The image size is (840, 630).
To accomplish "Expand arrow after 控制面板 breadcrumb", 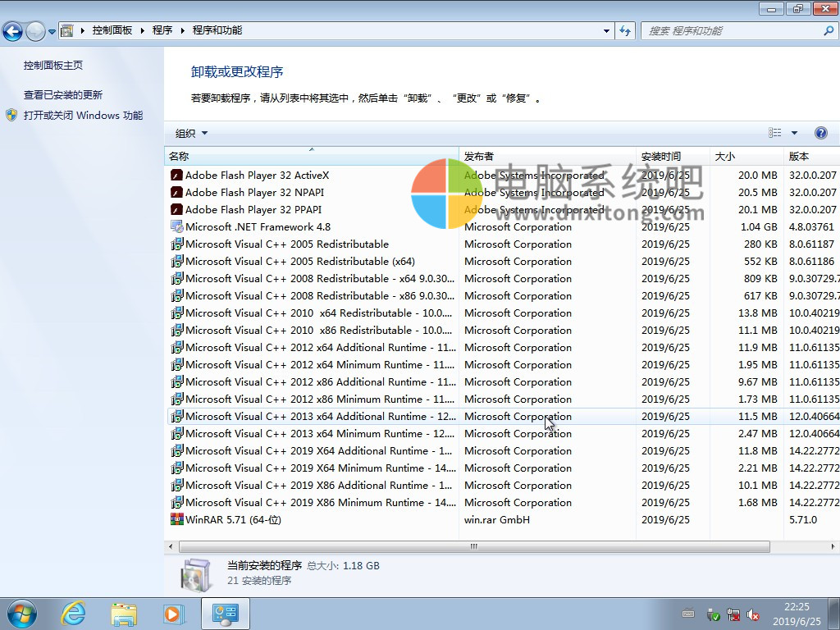I will coord(143,30).
